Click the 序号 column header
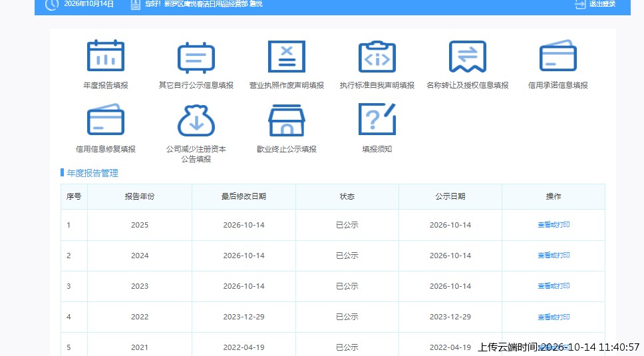Screen dimensions: 644x356 pyautogui.click(x=74, y=197)
